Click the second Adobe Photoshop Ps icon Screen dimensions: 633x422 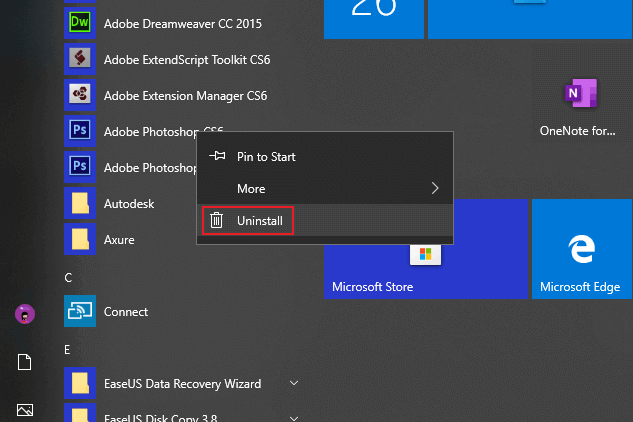[80, 167]
